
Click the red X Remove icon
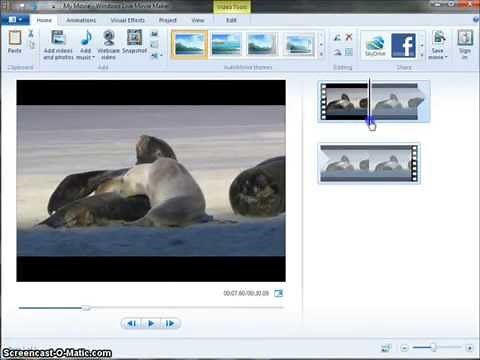coord(349,37)
